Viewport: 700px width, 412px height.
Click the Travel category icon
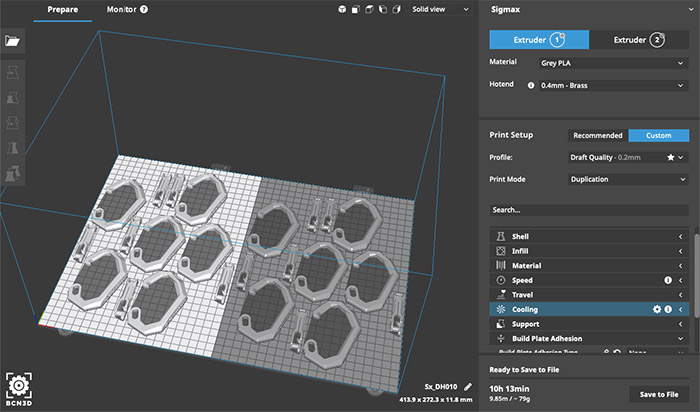tap(501, 295)
